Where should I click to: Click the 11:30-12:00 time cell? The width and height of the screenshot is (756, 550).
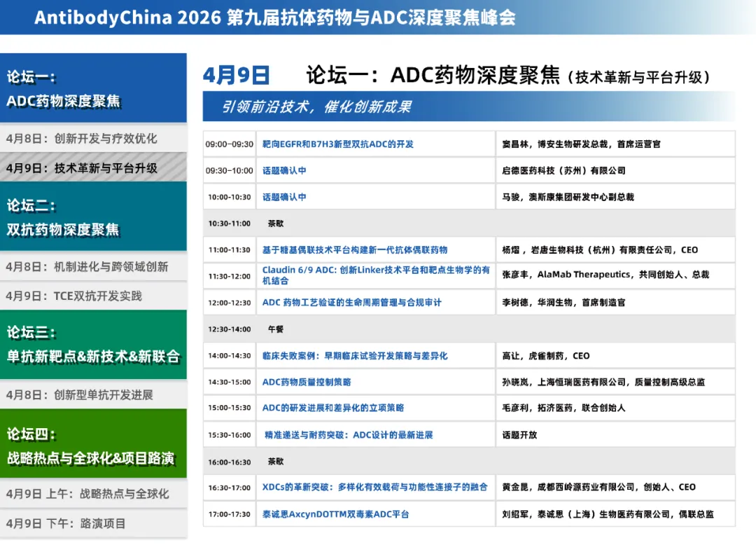coord(230,276)
